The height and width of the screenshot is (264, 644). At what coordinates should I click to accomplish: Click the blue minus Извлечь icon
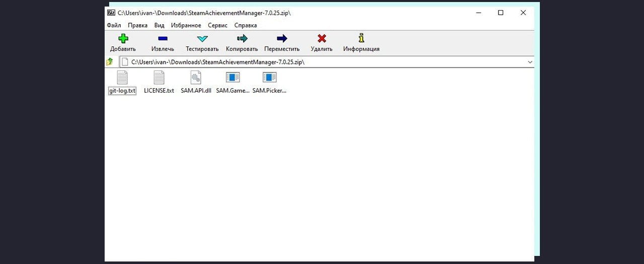pos(163,38)
